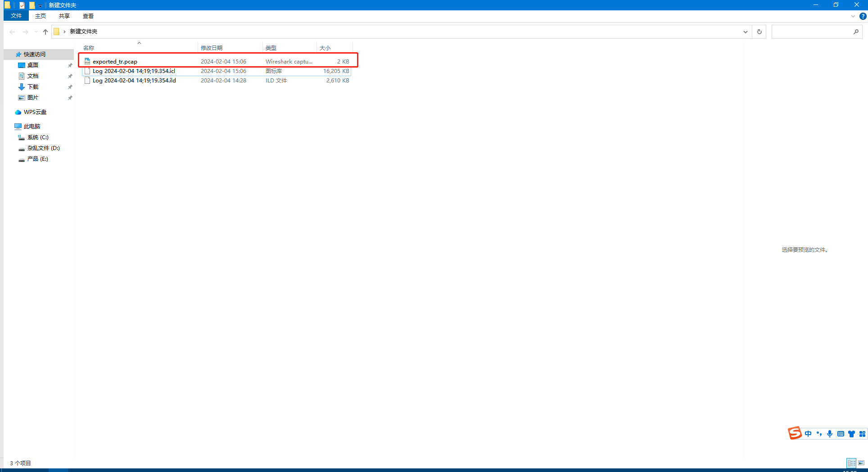Viewport: 868px width, 472px height.
Task: Open drive 系统 (C:)
Action: [x=38, y=137]
